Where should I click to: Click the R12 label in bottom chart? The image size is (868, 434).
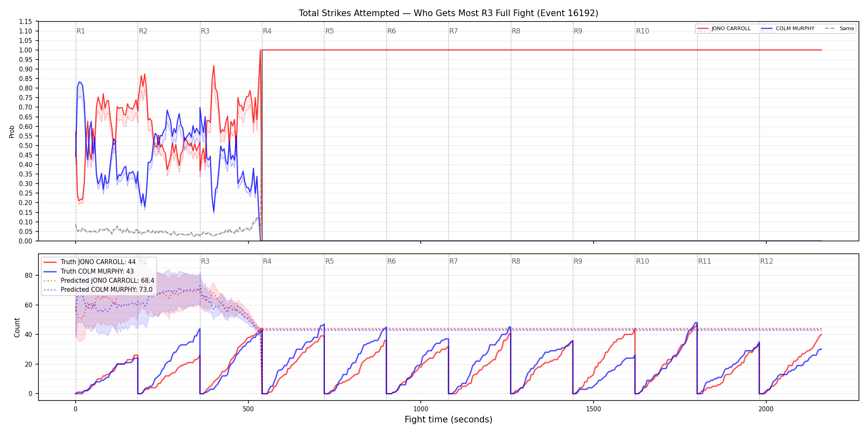(766, 261)
